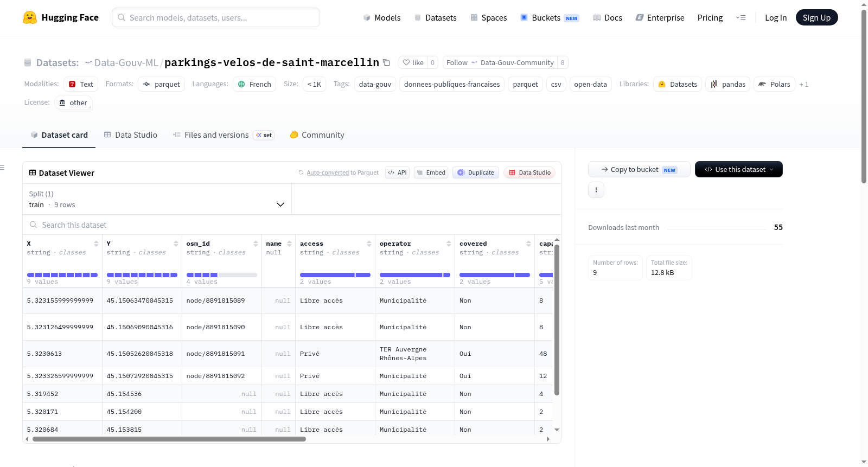868x467 pixels.
Task: Click the Copy to bucket button
Action: 639,169
